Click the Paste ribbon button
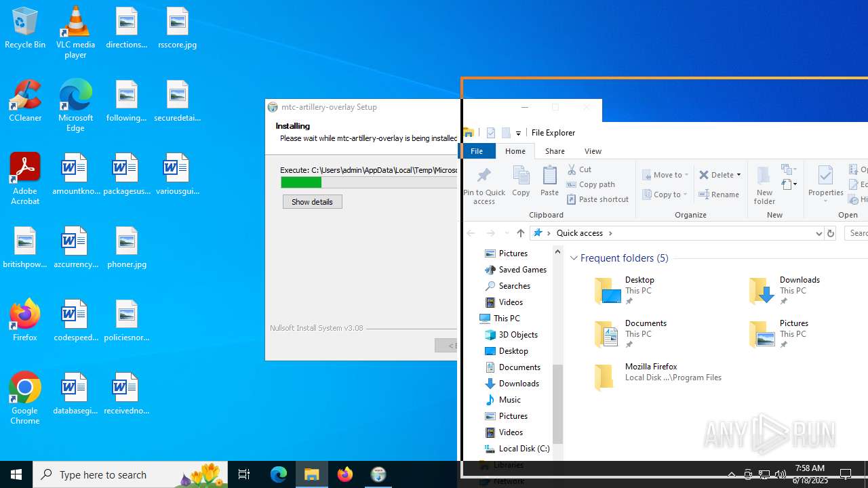The width and height of the screenshot is (868, 488). coord(549,181)
